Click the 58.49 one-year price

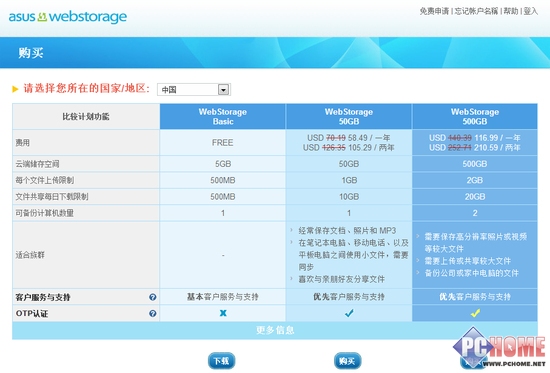point(358,138)
